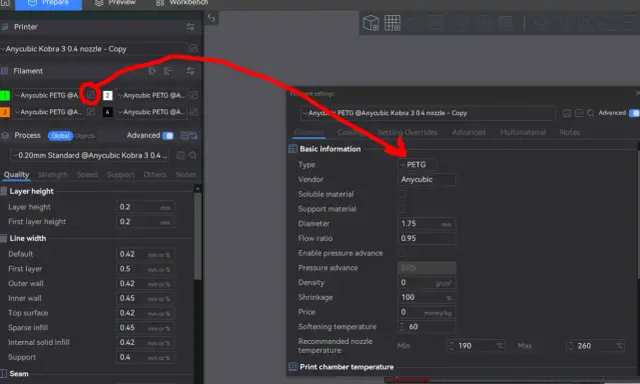This screenshot has width=640, height=384.
Task: Open filament 4 Anycubic PETG dropdown
Action: coord(152,112)
